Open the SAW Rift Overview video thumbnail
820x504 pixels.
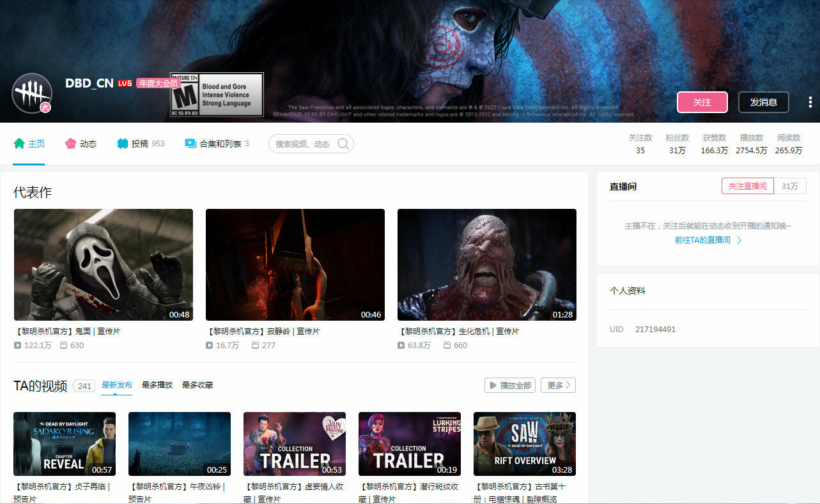[x=524, y=443]
